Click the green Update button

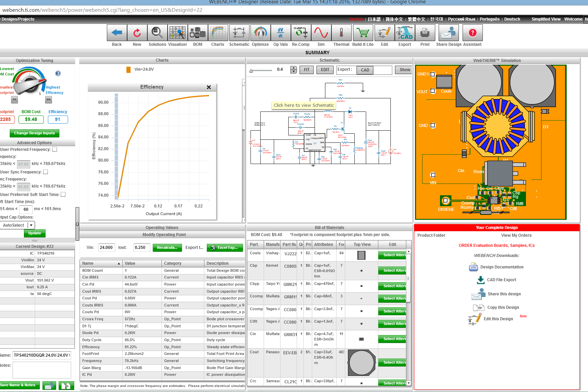click(x=34, y=233)
